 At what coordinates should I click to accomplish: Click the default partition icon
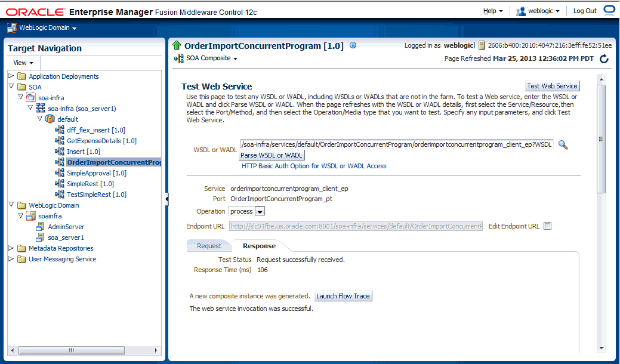coord(50,119)
